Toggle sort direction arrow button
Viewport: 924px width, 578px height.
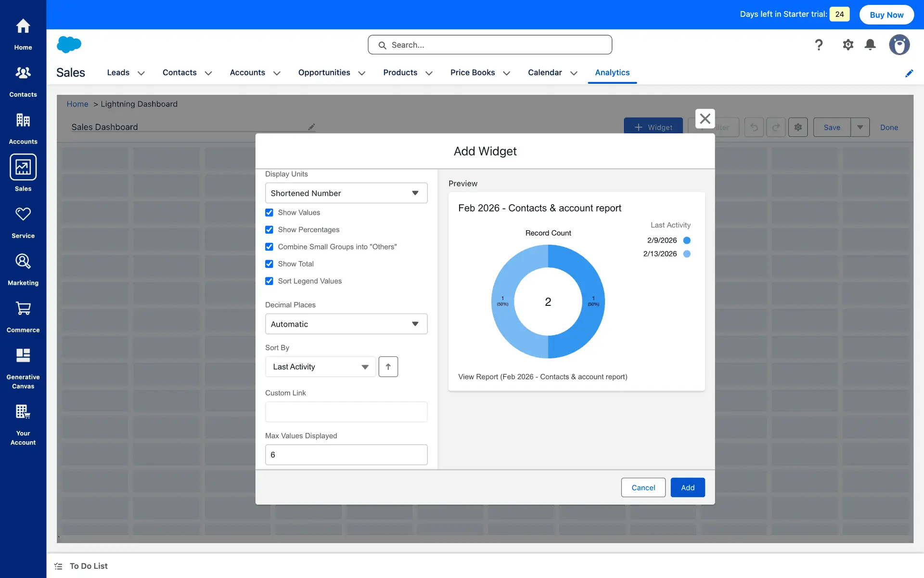click(388, 367)
